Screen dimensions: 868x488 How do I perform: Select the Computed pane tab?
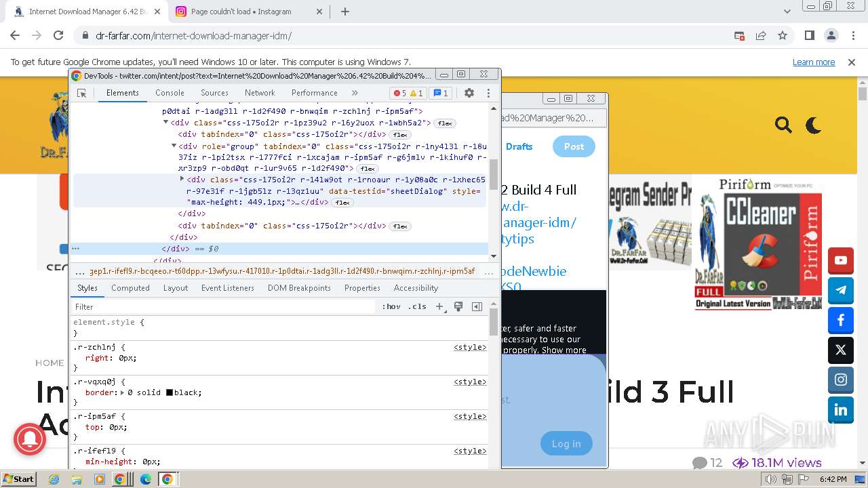click(x=130, y=288)
